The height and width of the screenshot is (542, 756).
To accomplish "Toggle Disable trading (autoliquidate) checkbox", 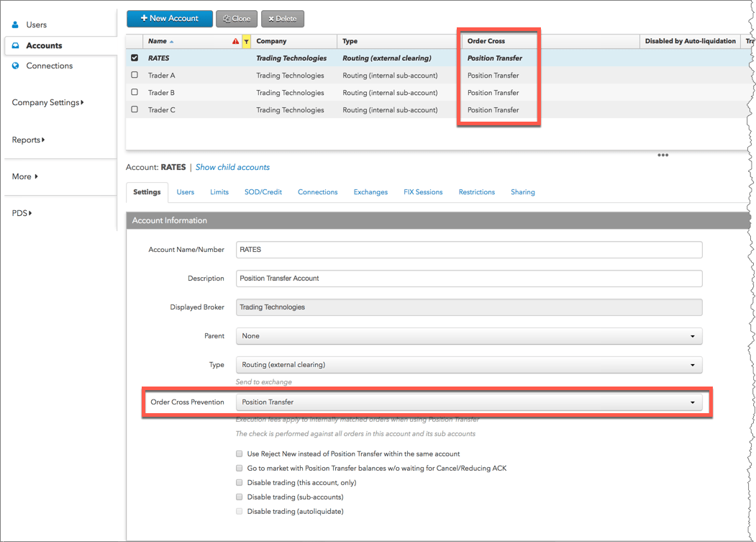I will pos(239,512).
